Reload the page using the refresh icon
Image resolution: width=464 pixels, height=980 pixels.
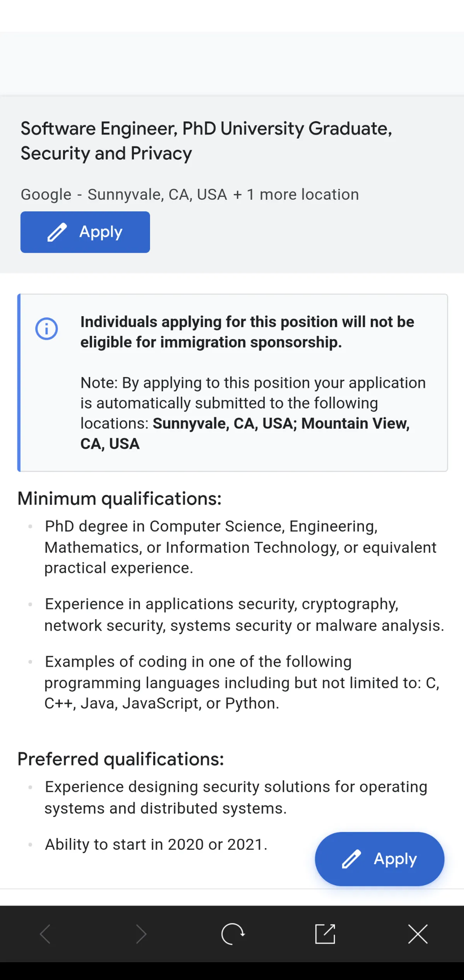click(x=233, y=934)
